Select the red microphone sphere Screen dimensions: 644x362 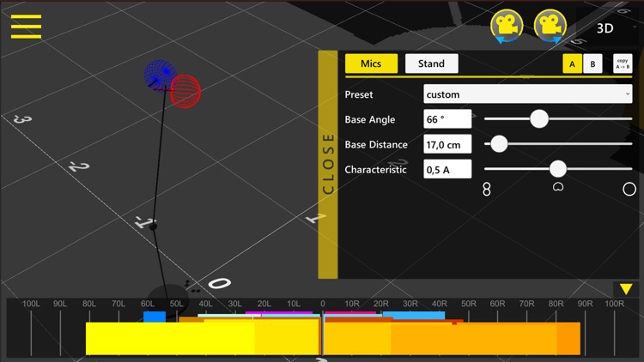pos(185,91)
